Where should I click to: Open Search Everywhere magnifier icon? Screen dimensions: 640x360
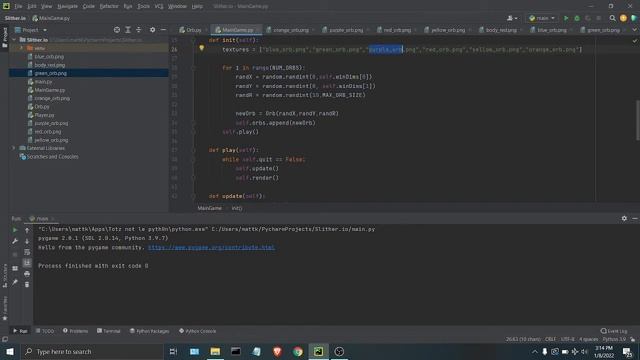click(612, 18)
